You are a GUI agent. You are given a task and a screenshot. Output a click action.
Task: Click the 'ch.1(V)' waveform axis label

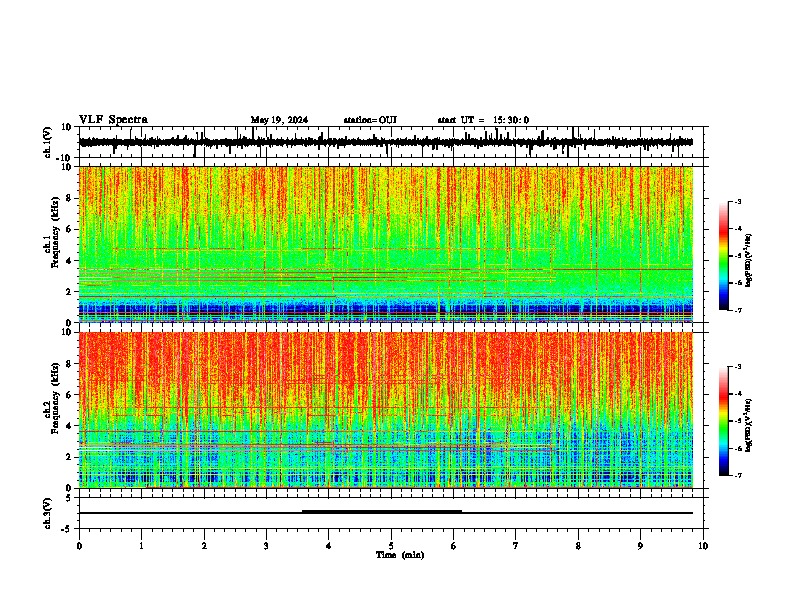pyautogui.click(x=48, y=142)
